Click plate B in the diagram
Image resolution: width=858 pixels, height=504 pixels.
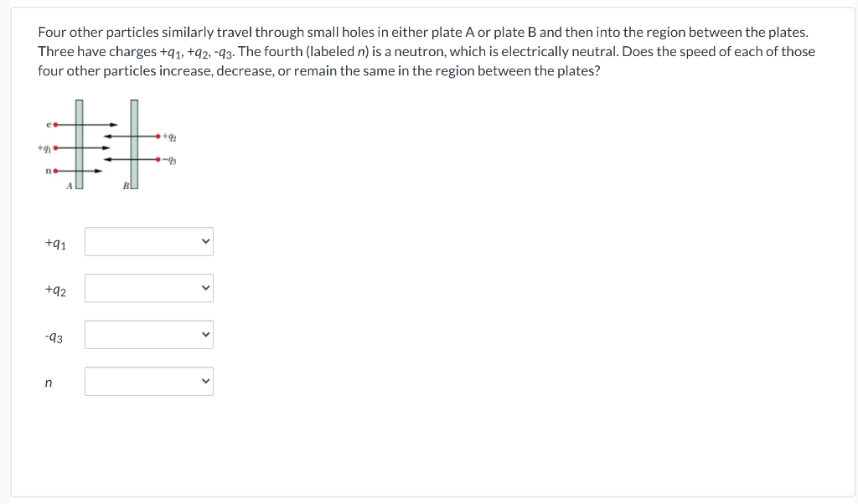tap(134, 144)
